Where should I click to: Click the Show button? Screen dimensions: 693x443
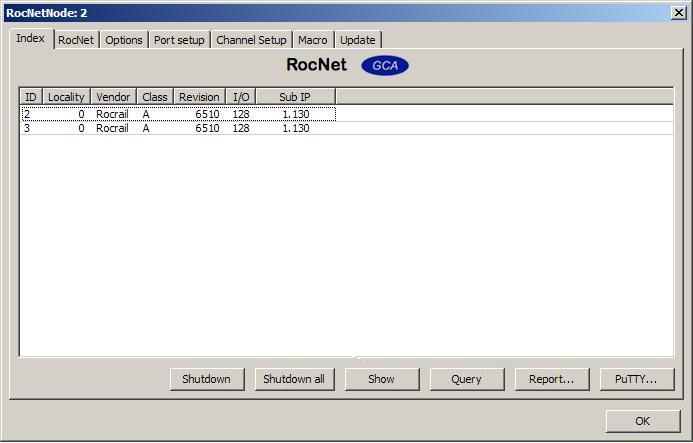tap(381, 379)
